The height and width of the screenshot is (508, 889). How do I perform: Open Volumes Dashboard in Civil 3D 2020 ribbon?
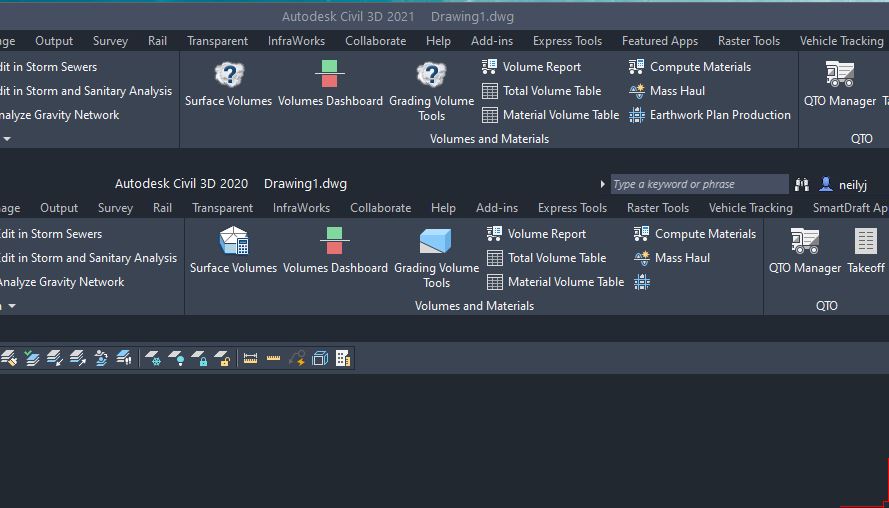(x=335, y=251)
